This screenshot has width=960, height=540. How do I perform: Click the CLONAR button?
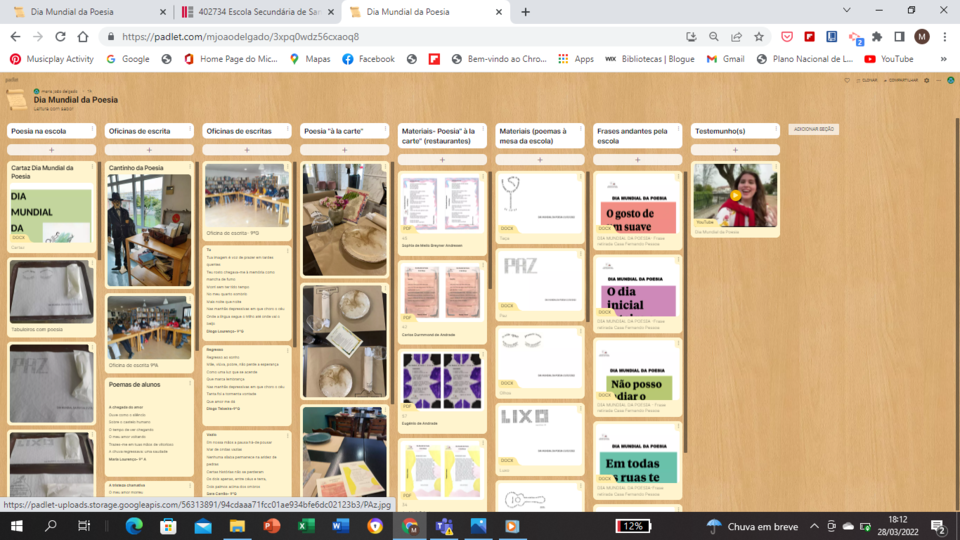pyautogui.click(x=868, y=80)
